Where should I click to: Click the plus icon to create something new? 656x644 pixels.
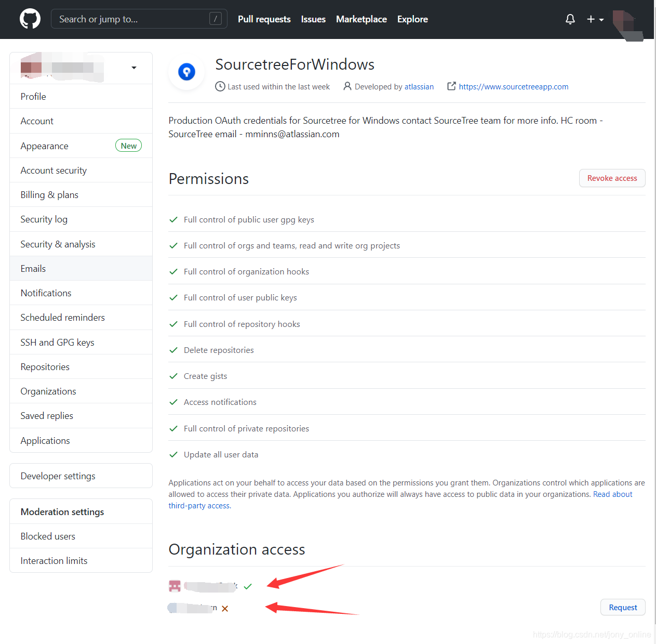[591, 19]
